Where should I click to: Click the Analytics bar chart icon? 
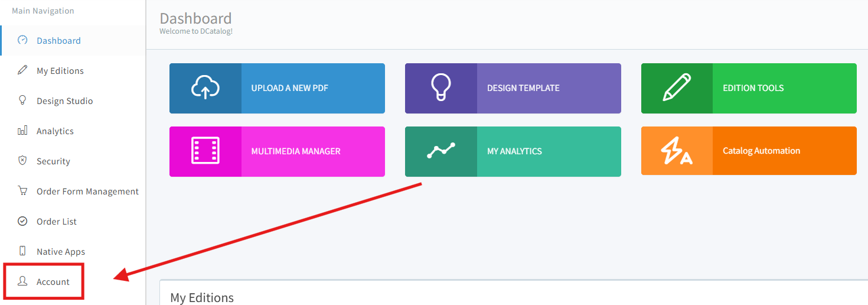pos(22,131)
